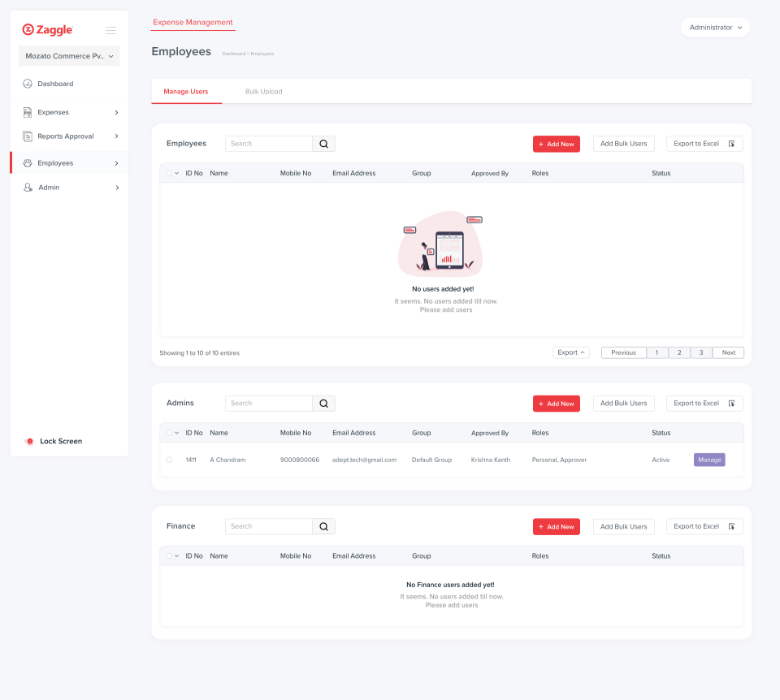Open the Mozato Commerce company selector
The width and height of the screenshot is (780, 700).
pyautogui.click(x=68, y=56)
